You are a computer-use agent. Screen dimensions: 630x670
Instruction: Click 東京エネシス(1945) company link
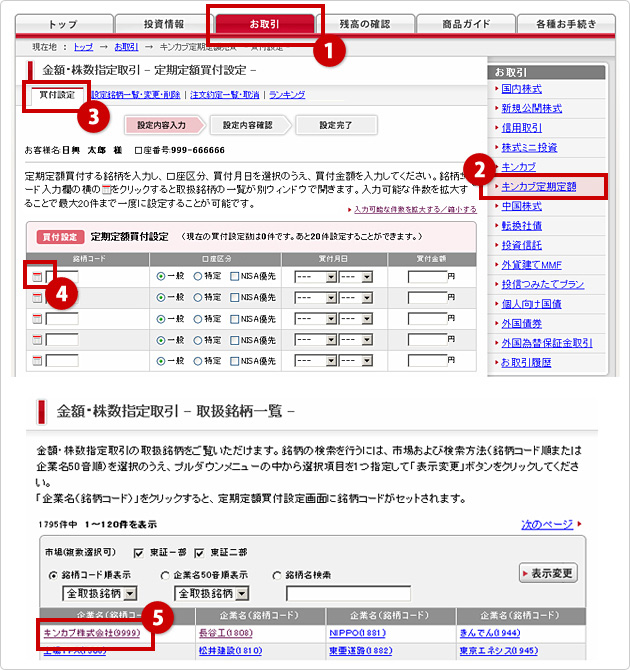pos(499,651)
